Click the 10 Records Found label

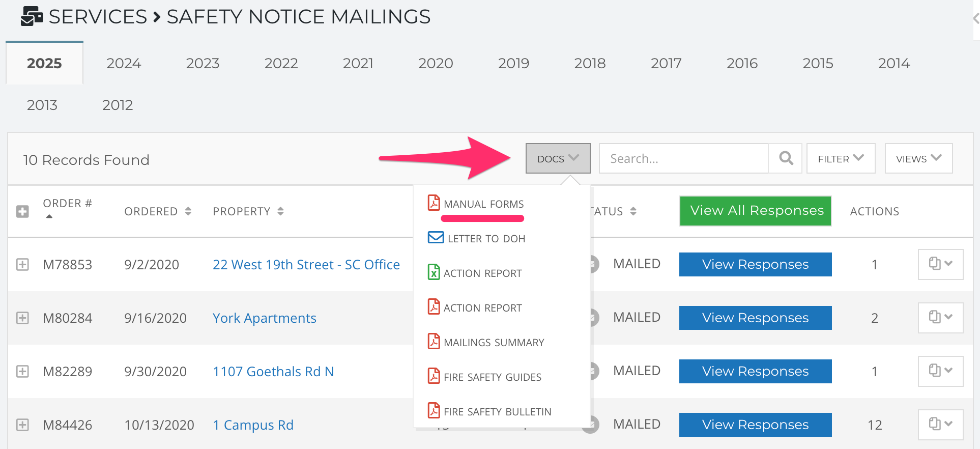coord(86,160)
